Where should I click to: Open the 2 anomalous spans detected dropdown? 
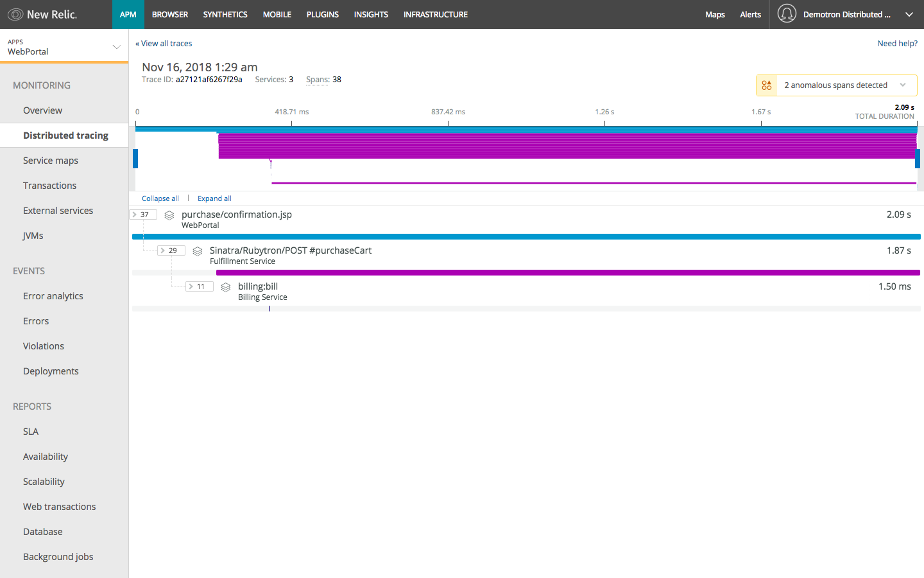(837, 85)
